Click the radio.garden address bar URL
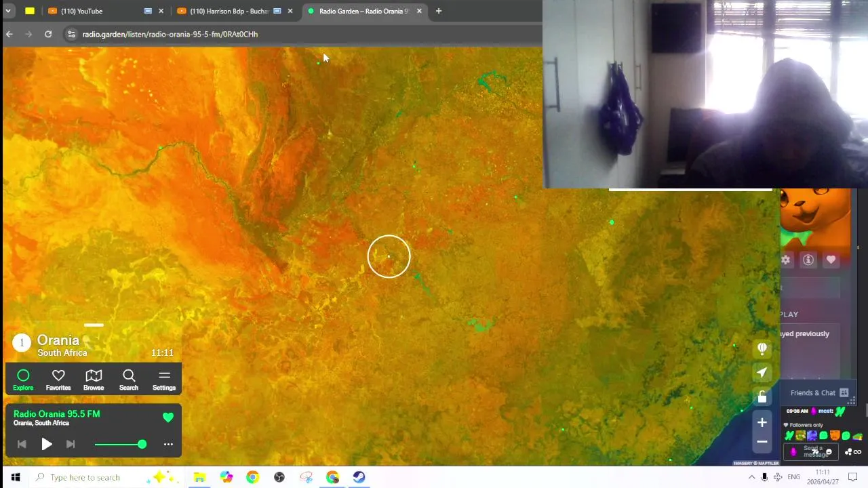Image resolution: width=868 pixels, height=488 pixels. click(170, 34)
